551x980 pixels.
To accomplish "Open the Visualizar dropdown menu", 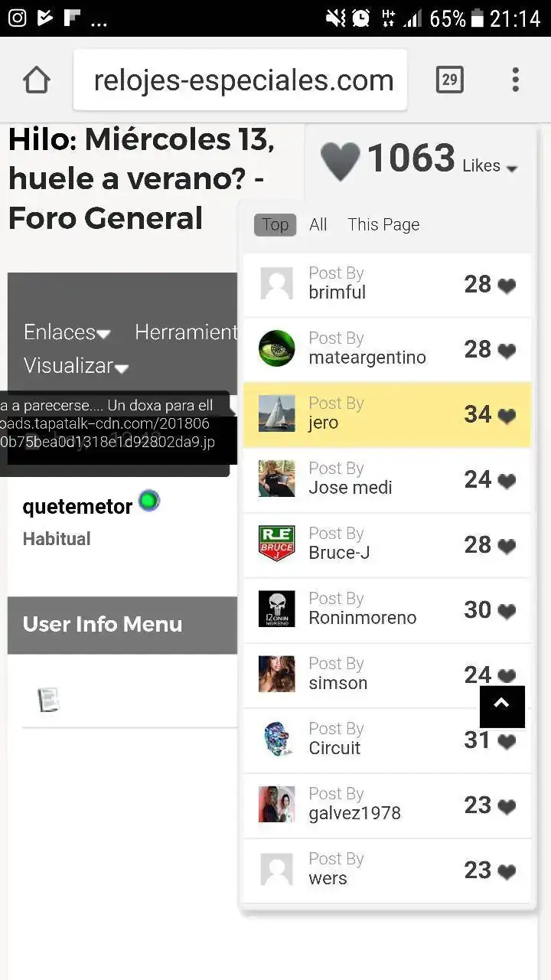I will tap(77, 366).
